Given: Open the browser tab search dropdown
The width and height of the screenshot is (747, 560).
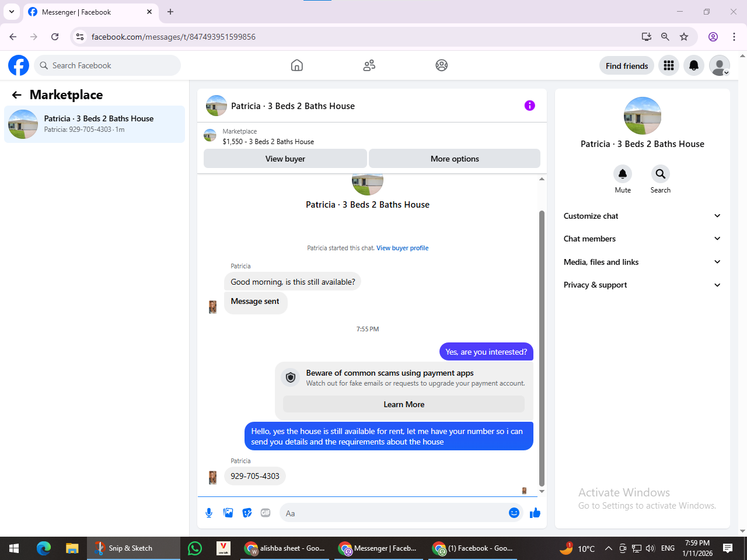Looking at the screenshot, I should (x=12, y=12).
